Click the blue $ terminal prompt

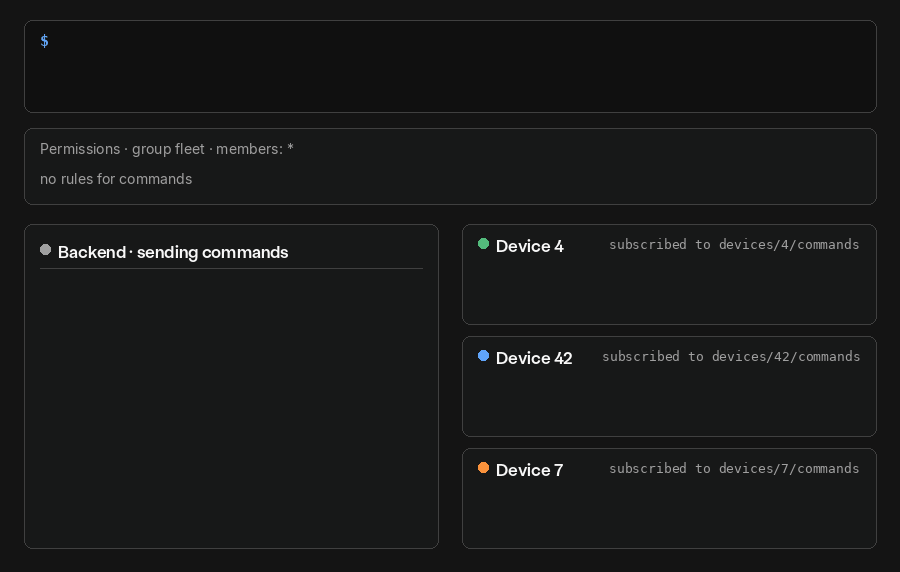tap(44, 41)
